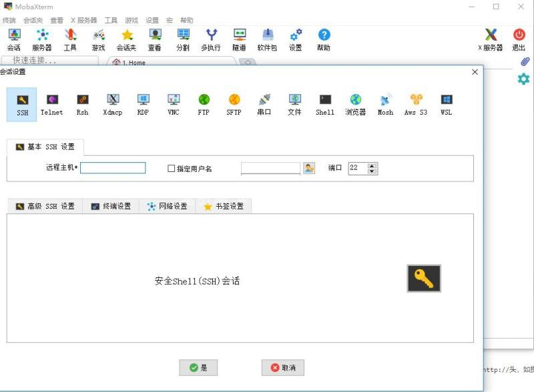This screenshot has width=534, height=392.
Task: Open the user manager icon beside username field
Action: click(309, 168)
